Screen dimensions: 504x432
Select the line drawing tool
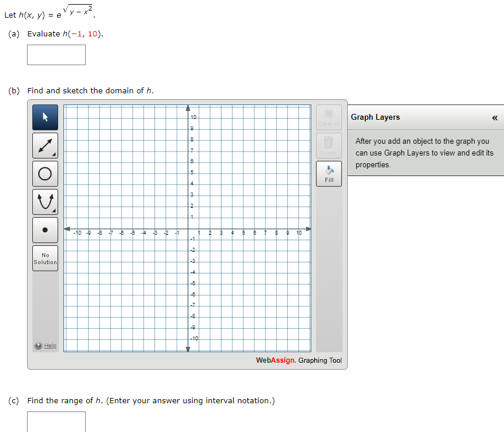pos(45,145)
